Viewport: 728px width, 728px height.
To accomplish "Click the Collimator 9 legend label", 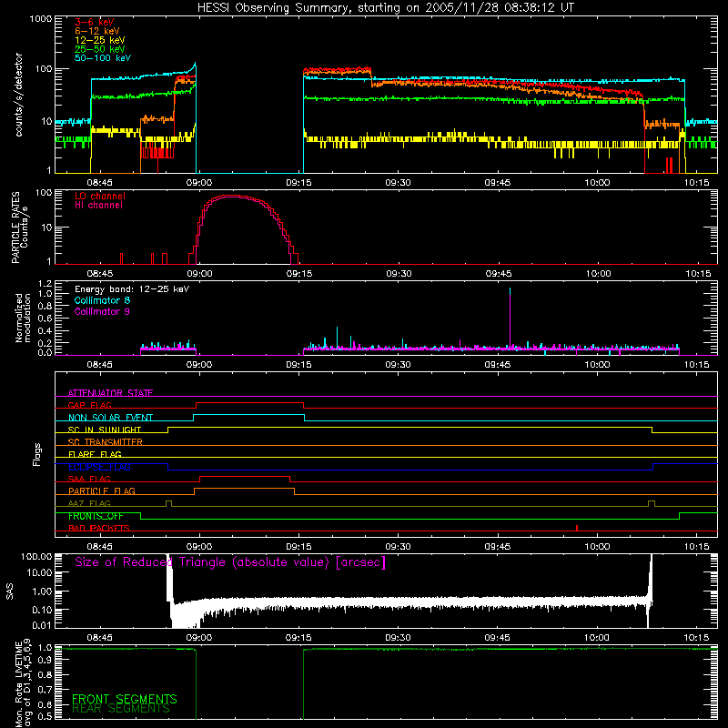I will (102, 311).
